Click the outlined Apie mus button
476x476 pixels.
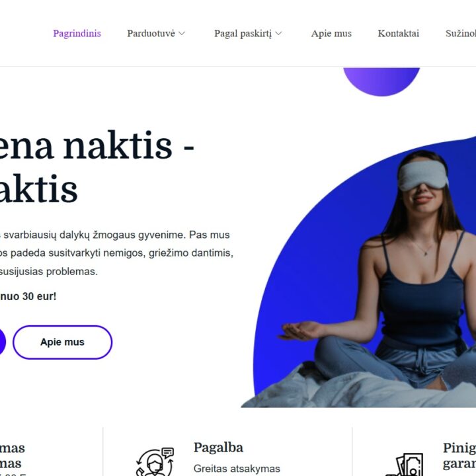tap(63, 342)
